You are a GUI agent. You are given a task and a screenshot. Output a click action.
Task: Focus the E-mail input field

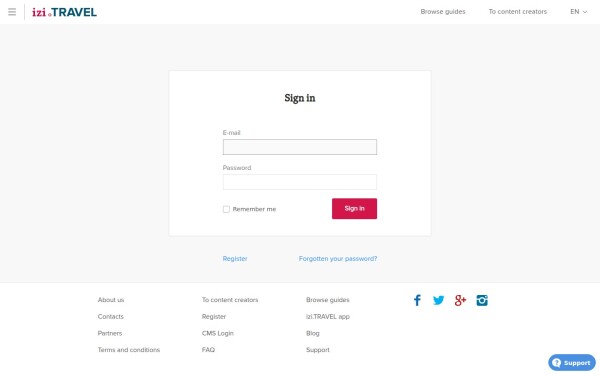pyautogui.click(x=300, y=147)
